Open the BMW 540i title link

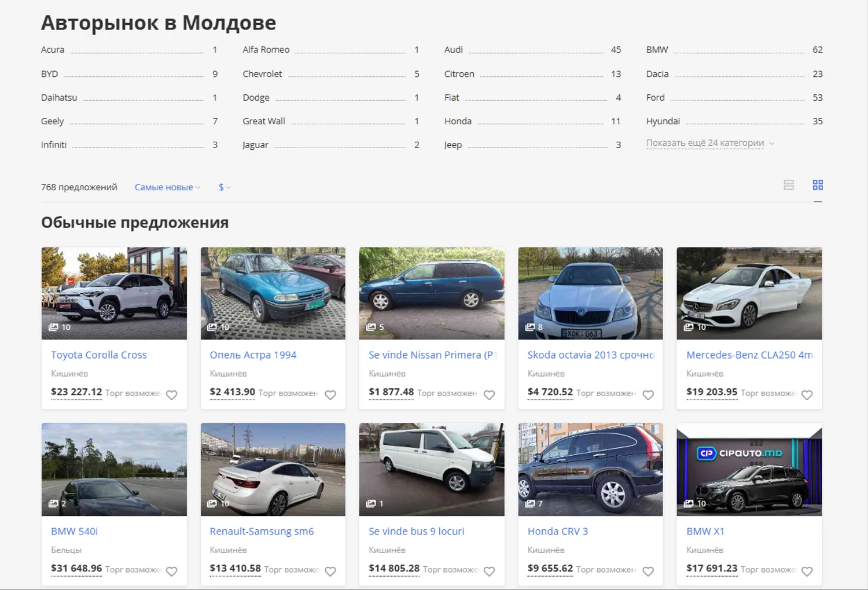[x=75, y=532]
